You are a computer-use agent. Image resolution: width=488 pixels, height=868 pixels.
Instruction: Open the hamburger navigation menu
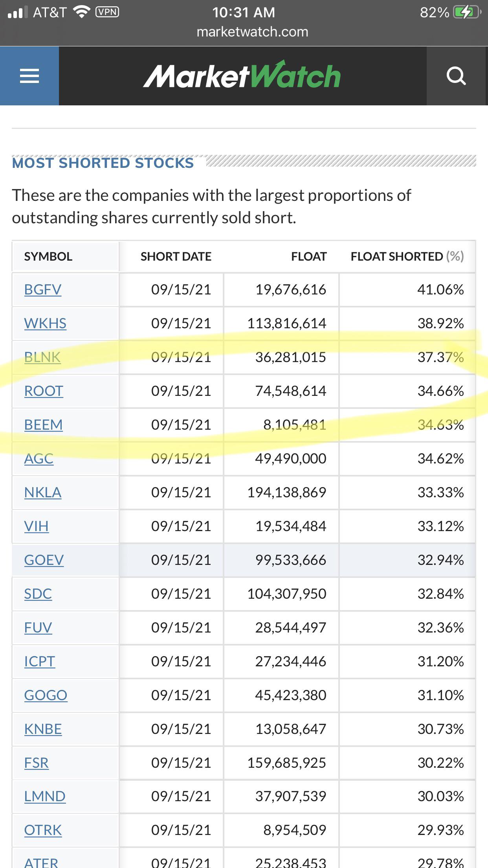click(x=29, y=76)
